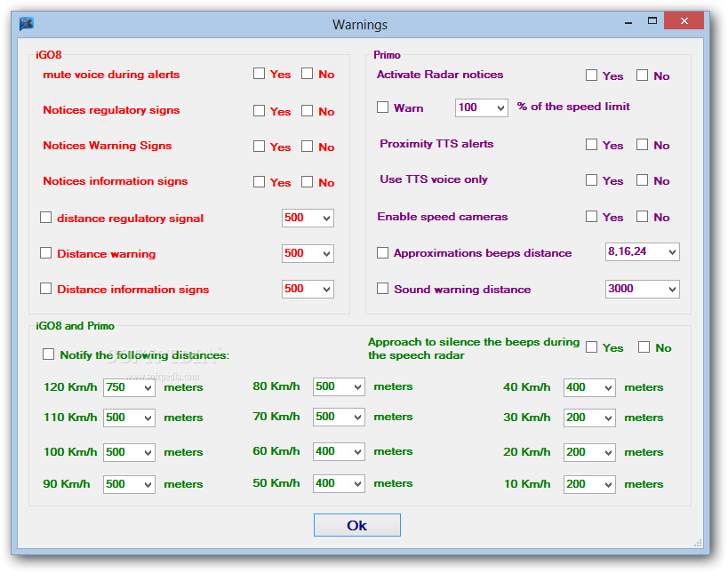Open the 50 Km/h meters dropdown
This screenshot has width=728, height=573.
coord(339,483)
